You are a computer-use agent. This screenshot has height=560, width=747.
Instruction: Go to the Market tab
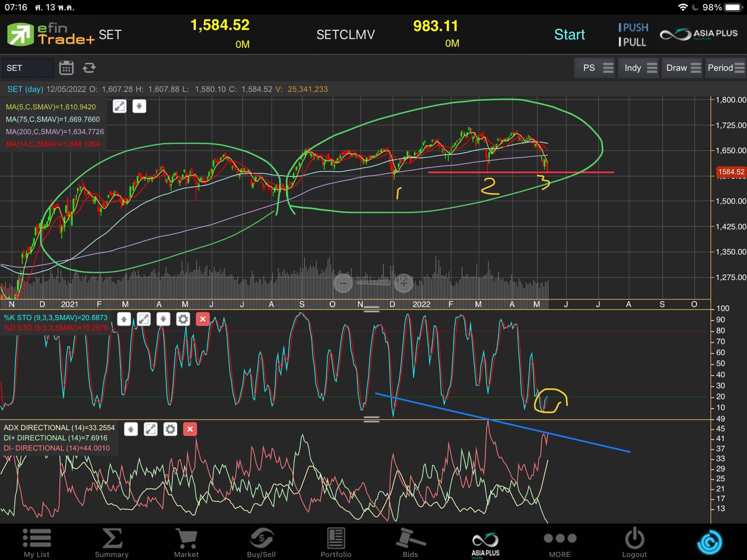click(x=186, y=543)
